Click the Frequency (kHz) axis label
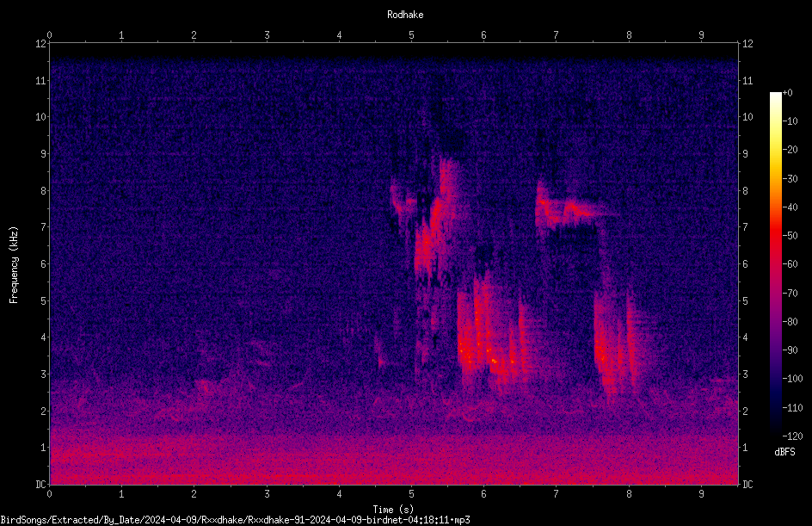Viewport: 812px width, 526px height. 14,265
